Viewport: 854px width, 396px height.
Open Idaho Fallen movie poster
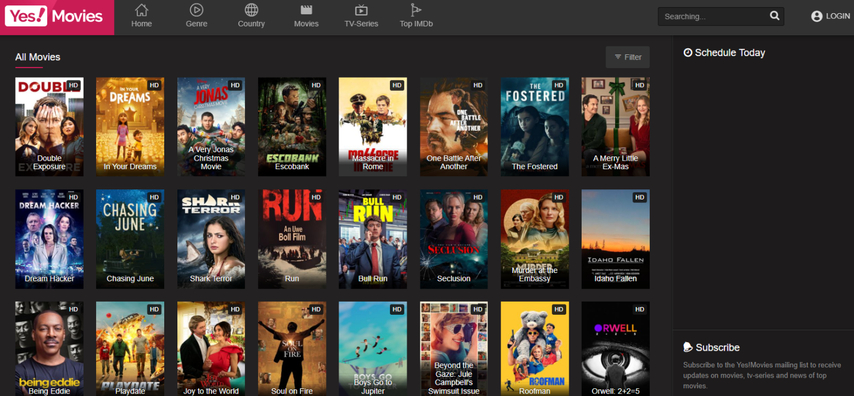click(615, 239)
